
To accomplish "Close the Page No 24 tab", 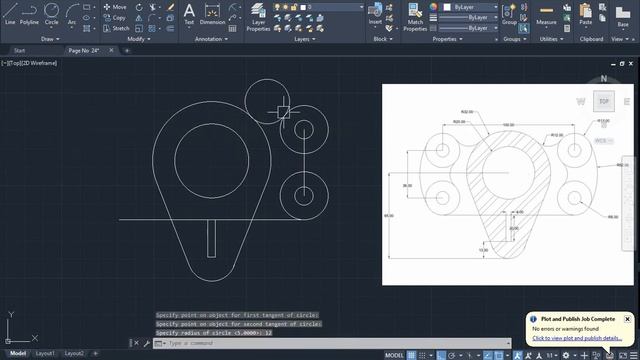I will coord(111,50).
